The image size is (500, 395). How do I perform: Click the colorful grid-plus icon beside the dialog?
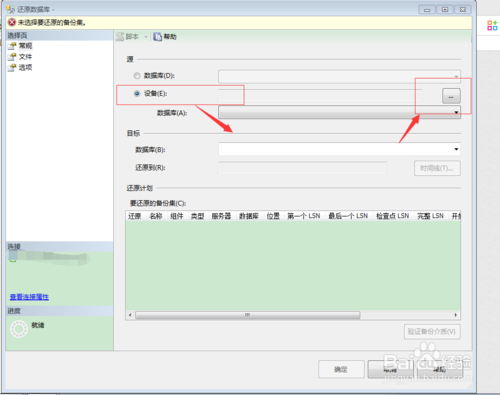(492, 25)
